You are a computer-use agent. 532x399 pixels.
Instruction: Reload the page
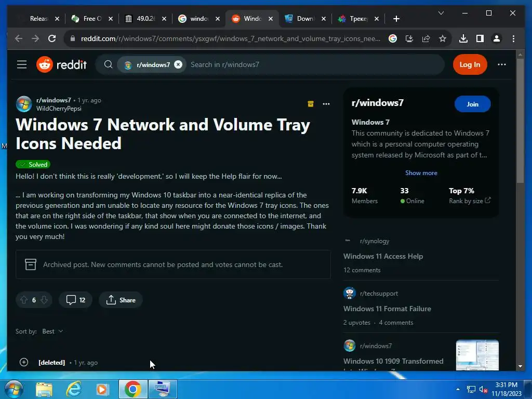[52, 38]
